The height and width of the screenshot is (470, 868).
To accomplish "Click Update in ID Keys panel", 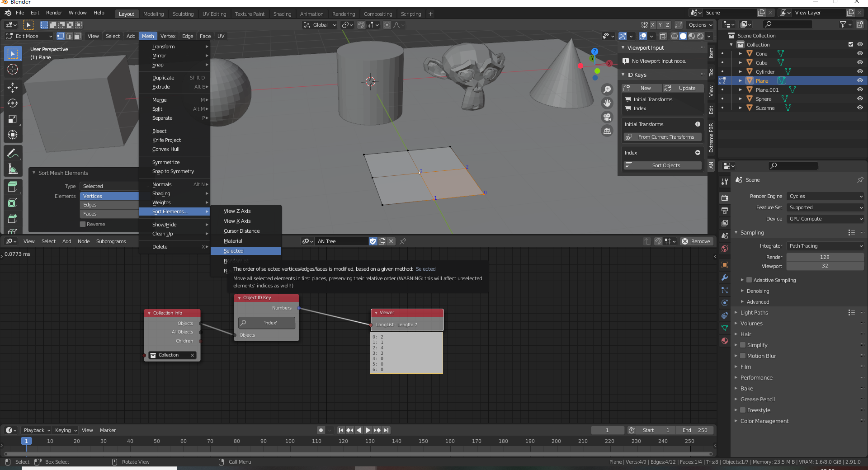I will click(x=683, y=88).
